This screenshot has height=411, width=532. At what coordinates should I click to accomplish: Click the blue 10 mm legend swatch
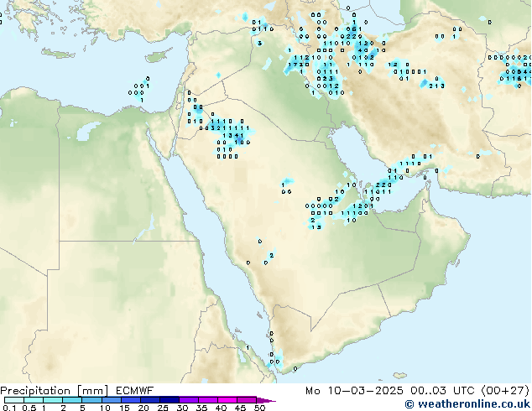(112, 400)
